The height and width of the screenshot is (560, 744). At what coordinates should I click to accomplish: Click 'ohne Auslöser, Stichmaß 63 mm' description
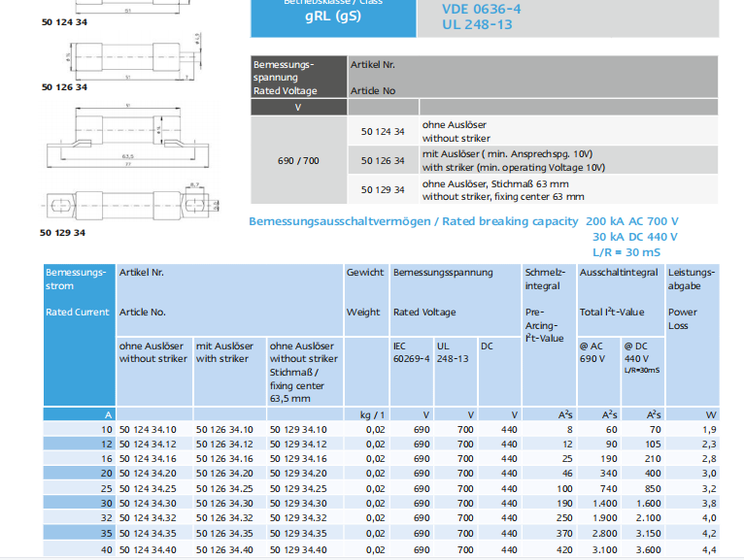pos(495,184)
